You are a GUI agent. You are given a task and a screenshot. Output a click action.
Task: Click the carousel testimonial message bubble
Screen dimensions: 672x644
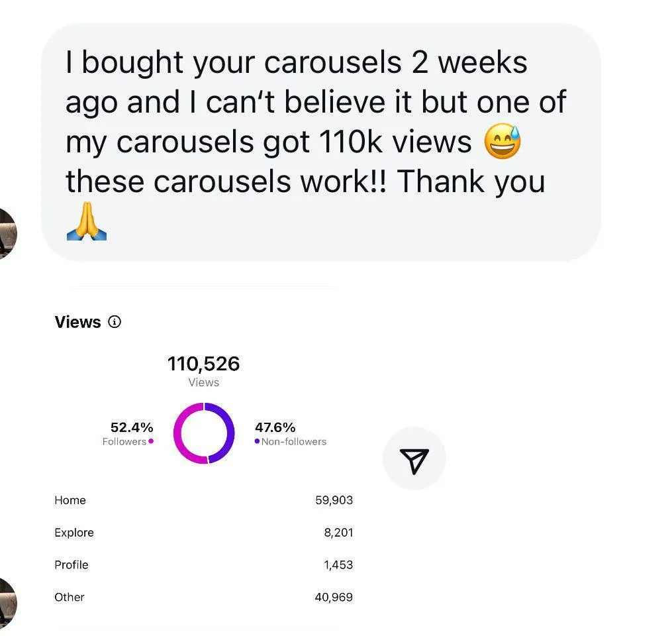(x=320, y=141)
